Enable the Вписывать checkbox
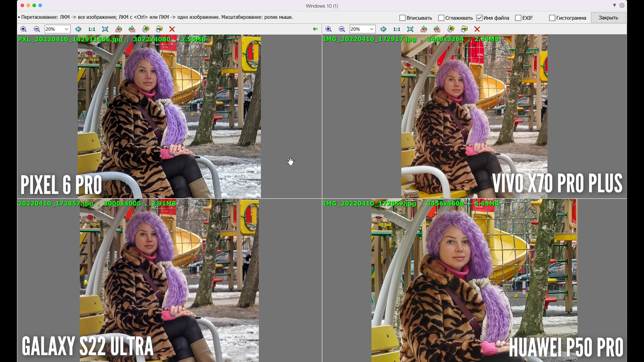 402,18
